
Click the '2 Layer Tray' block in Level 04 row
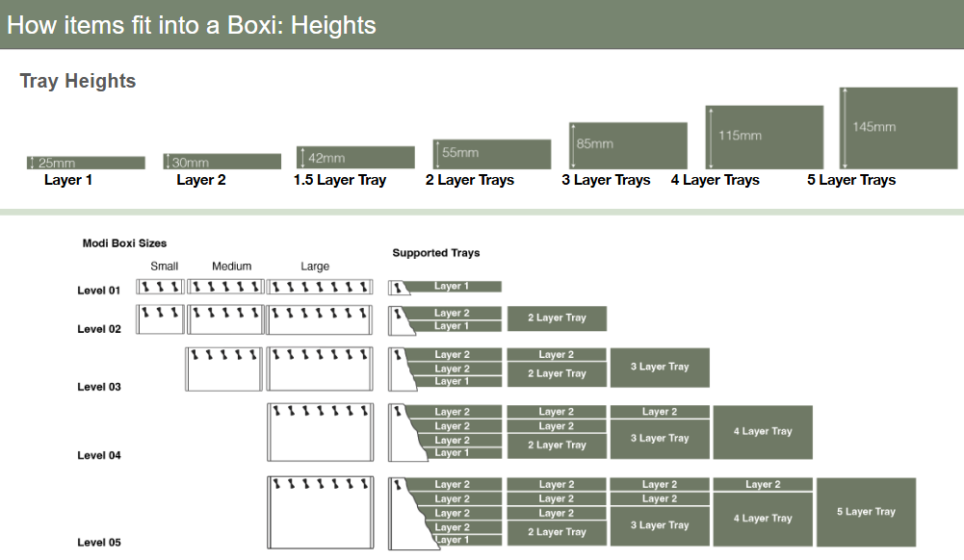coord(557,445)
